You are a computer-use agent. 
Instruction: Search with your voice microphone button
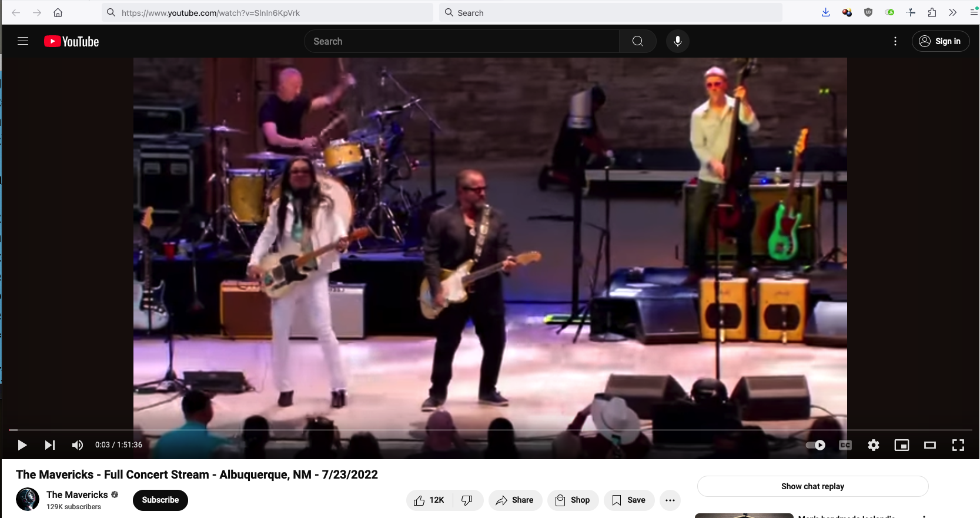(678, 41)
